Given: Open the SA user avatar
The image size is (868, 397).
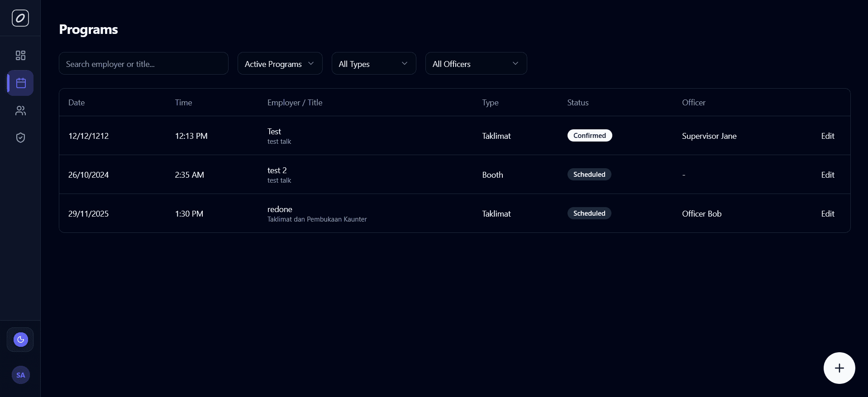Looking at the screenshot, I should pos(20,375).
